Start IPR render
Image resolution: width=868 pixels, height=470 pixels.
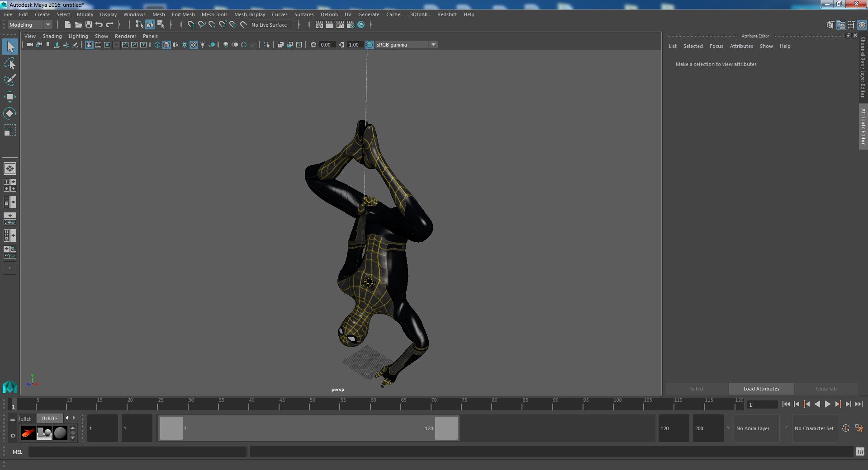[340, 25]
